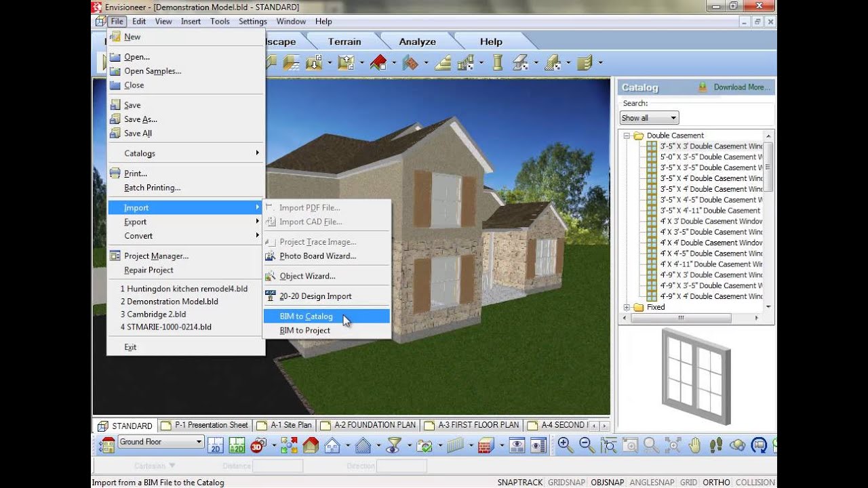Image resolution: width=868 pixels, height=488 pixels.
Task: Click the Photo Board Wizard icon
Action: (x=271, y=256)
